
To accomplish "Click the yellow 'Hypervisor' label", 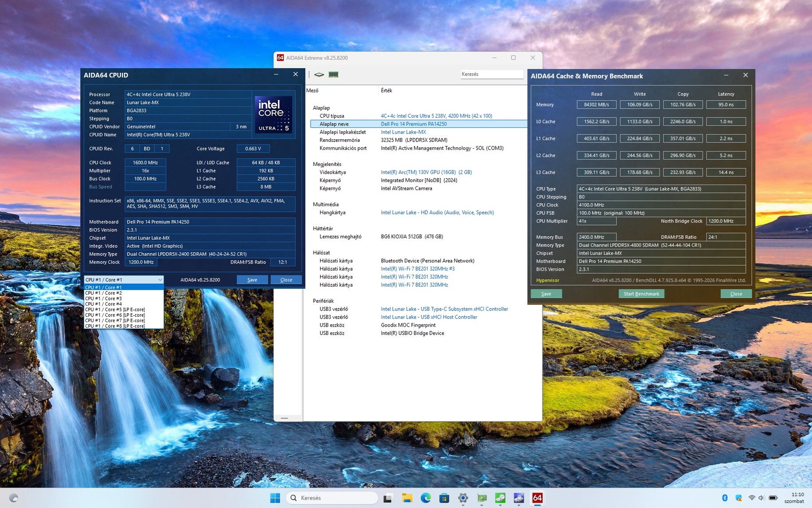I will 547,280.
